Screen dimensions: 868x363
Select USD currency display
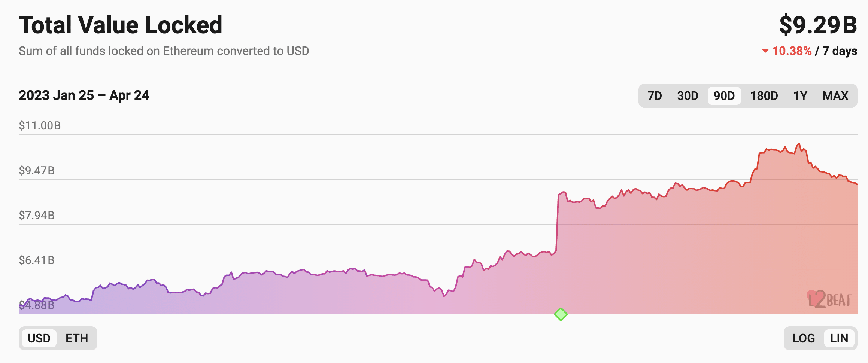pos(39,338)
